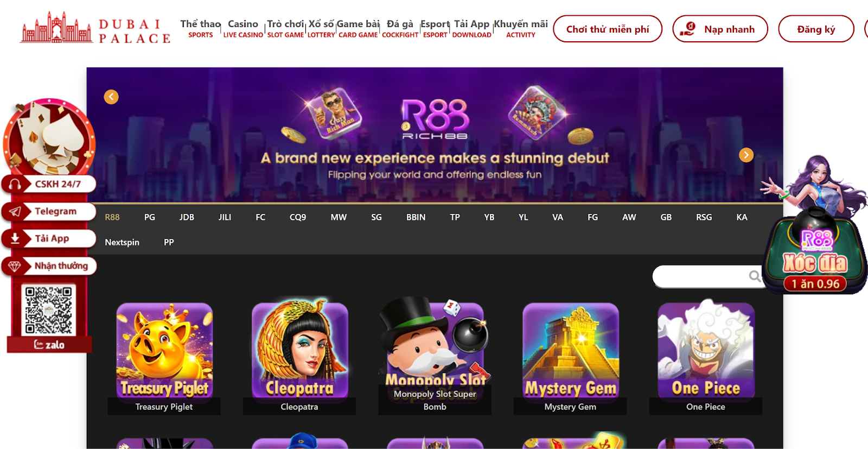Open the Telegram contact link
The image size is (868, 449).
(49, 211)
